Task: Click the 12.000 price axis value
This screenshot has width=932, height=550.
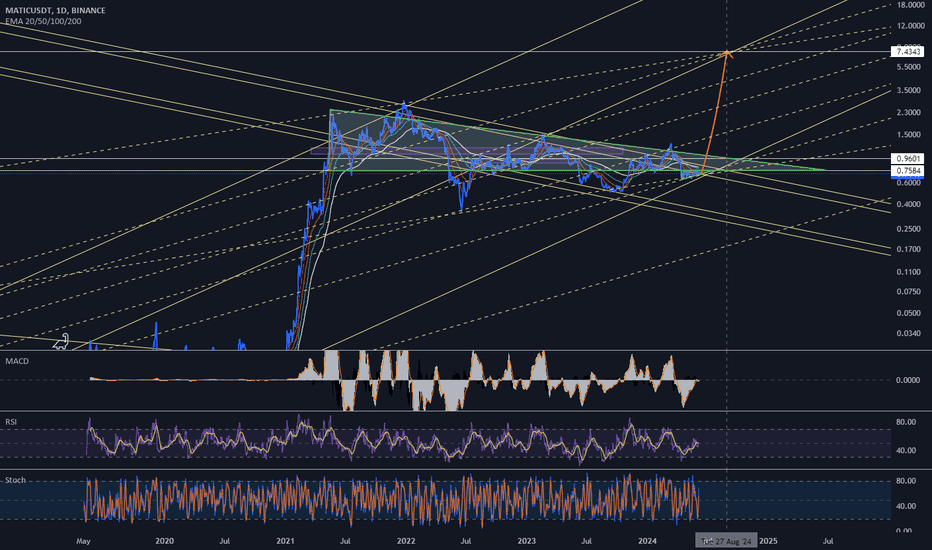Action: pyautogui.click(x=909, y=26)
